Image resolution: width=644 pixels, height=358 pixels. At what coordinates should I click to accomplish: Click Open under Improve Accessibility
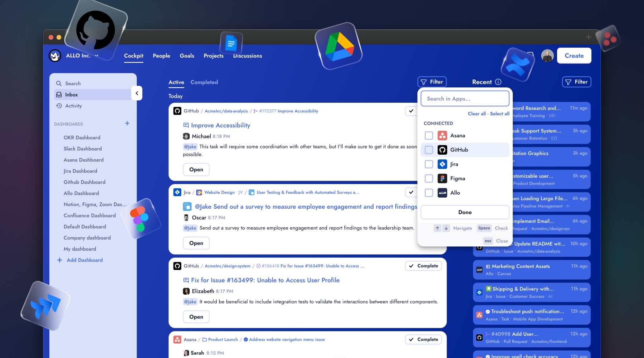[x=196, y=169]
